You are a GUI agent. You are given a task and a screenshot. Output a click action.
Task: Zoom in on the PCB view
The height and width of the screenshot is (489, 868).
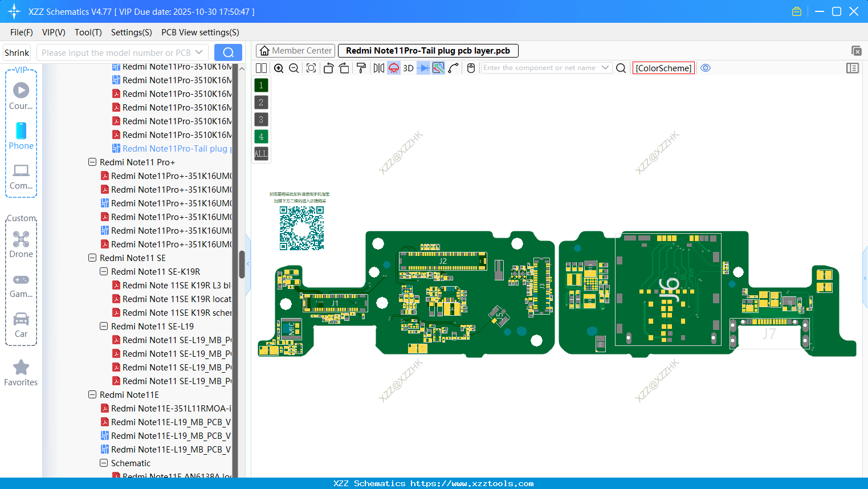[x=279, y=68]
